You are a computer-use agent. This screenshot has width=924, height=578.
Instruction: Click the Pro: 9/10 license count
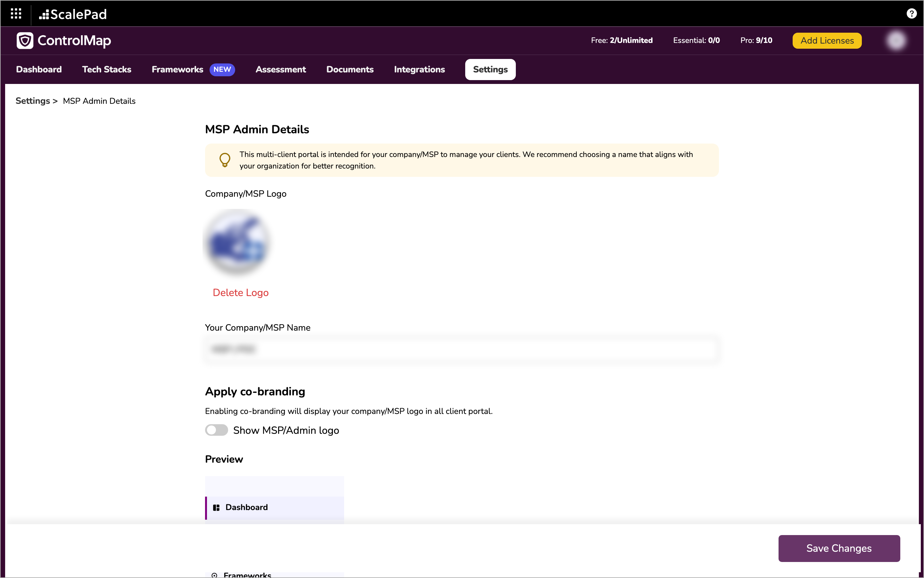tap(756, 40)
